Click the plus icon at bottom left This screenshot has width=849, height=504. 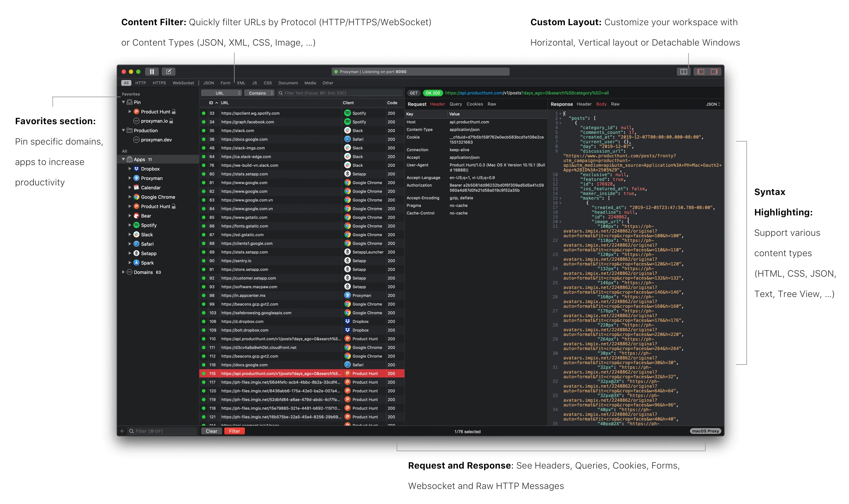122,431
